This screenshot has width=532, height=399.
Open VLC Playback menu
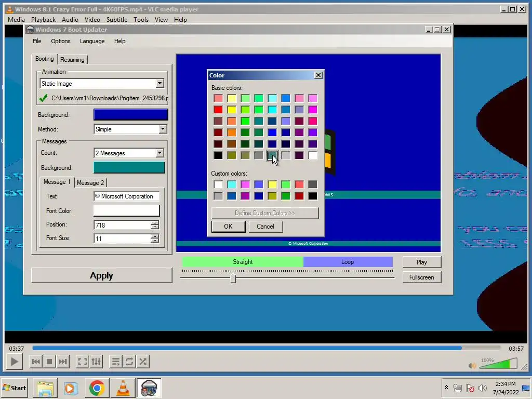click(x=43, y=20)
